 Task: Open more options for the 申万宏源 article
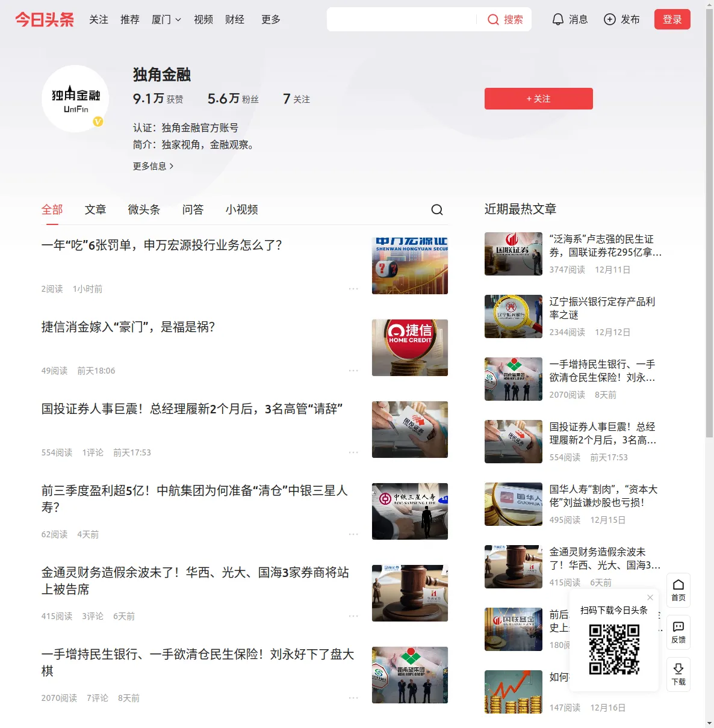pos(353,289)
